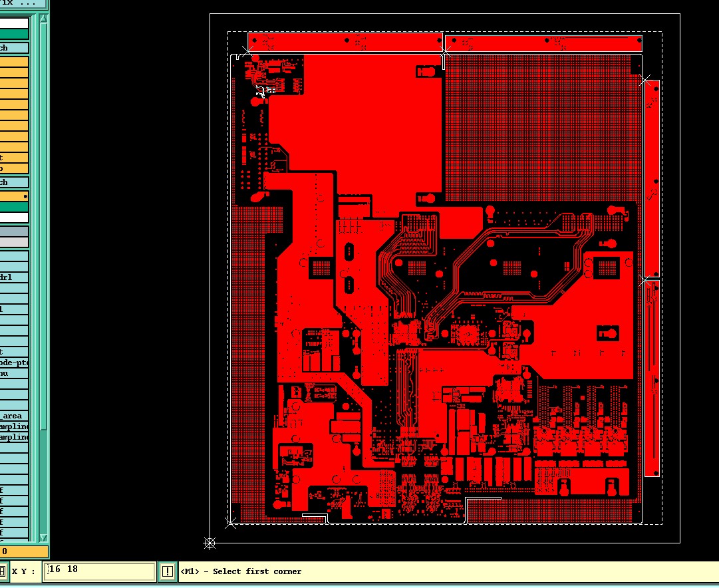This screenshot has height=588, width=719.
Task: Click the board origin marker at the outline corner
Action: coord(210,543)
